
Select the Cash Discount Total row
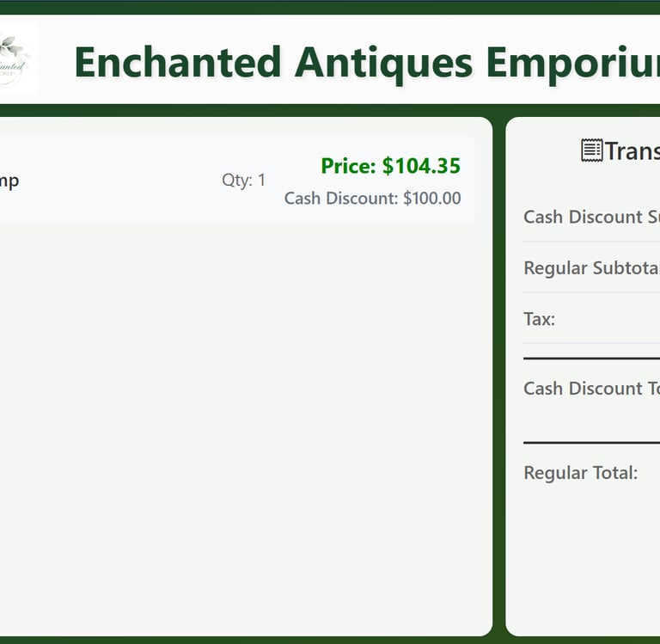pos(591,389)
